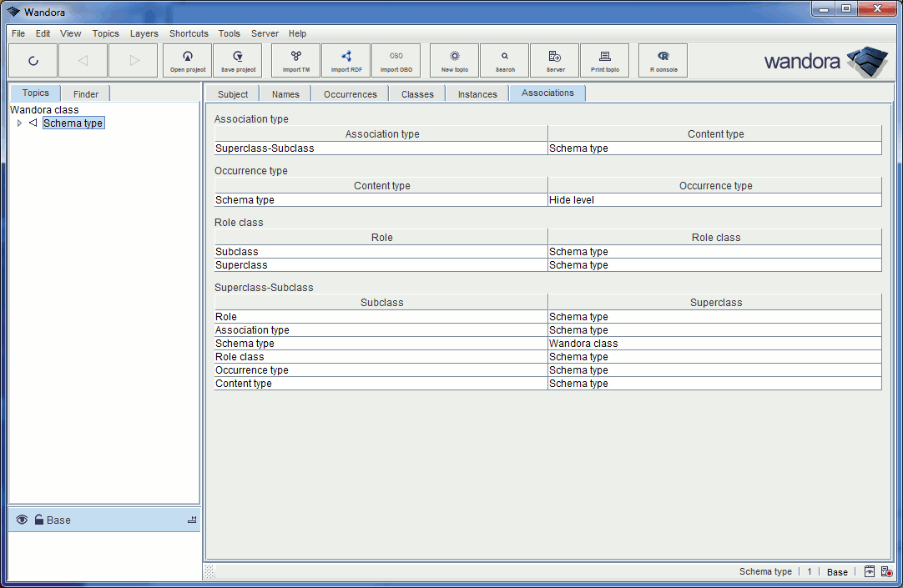Viewport: 903px width, 588px height.
Task: Collapse the arrow left of Schema type
Action: coord(32,123)
